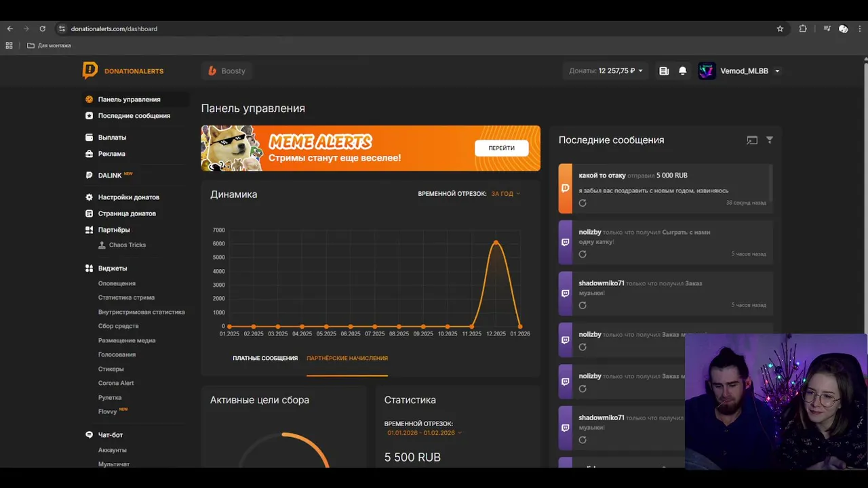Open Панель управления in the sidebar

click(129, 99)
